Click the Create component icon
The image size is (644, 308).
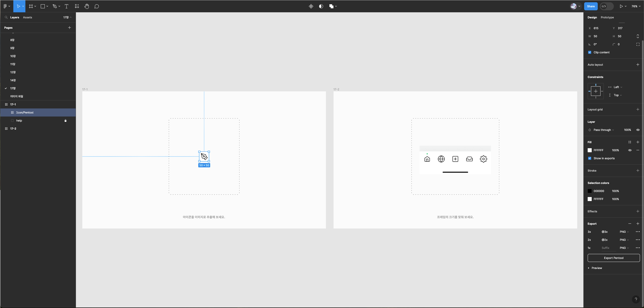pos(311,6)
